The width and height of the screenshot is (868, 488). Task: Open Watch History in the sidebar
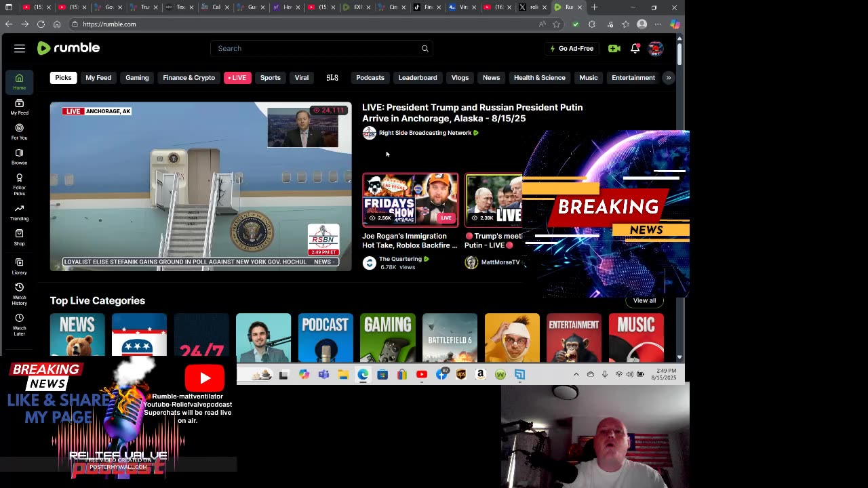coord(19,294)
